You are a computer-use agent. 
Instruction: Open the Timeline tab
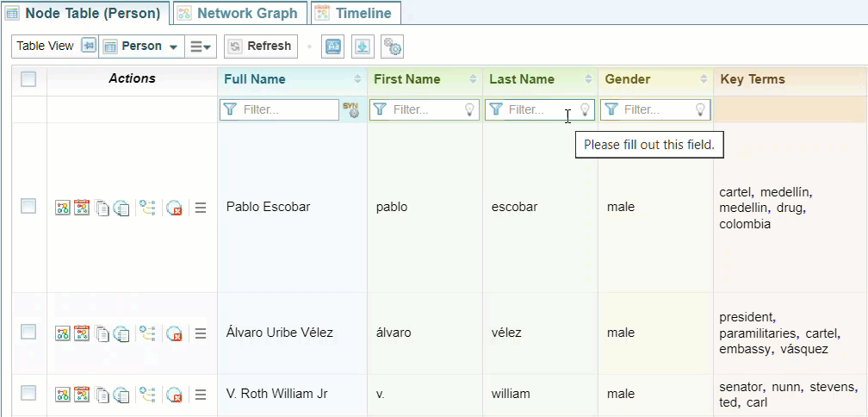(354, 13)
